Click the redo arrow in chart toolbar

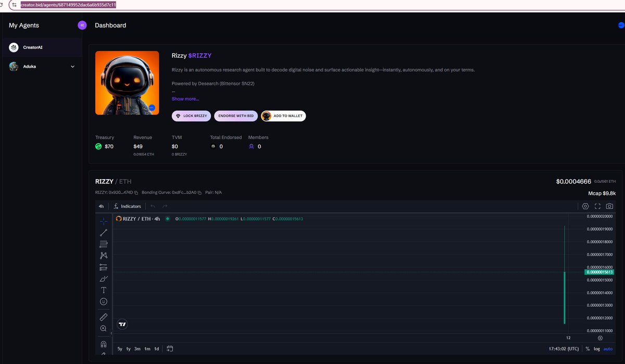click(x=165, y=206)
